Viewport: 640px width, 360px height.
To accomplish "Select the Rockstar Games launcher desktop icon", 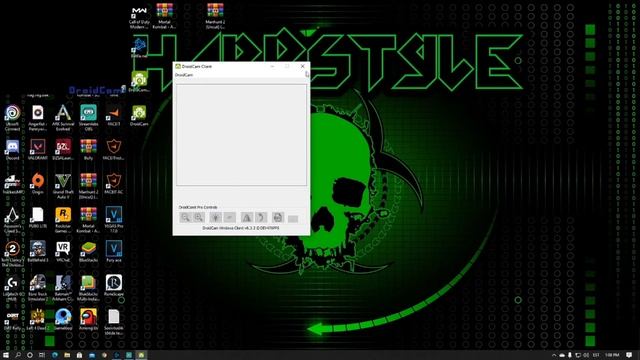I will tap(63, 220).
